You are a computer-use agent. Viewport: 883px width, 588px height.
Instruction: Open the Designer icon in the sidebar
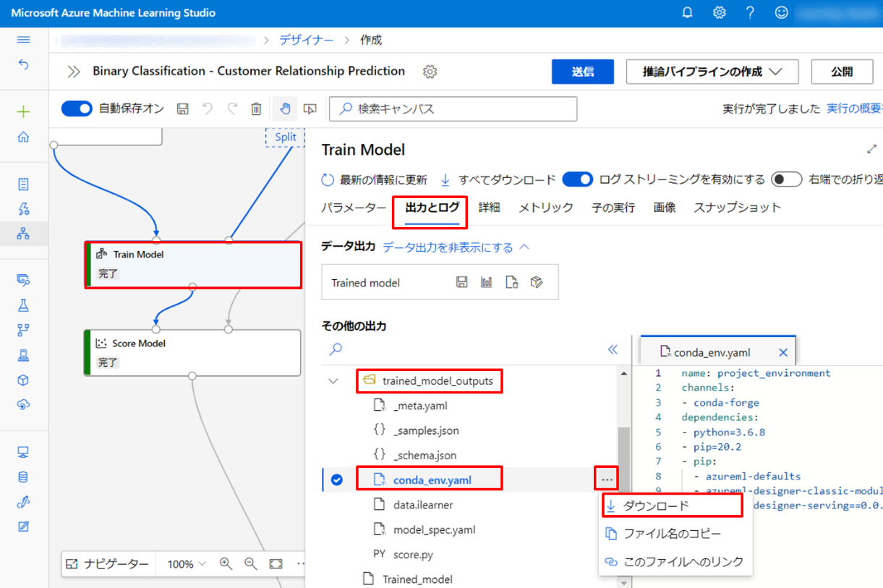click(x=23, y=234)
